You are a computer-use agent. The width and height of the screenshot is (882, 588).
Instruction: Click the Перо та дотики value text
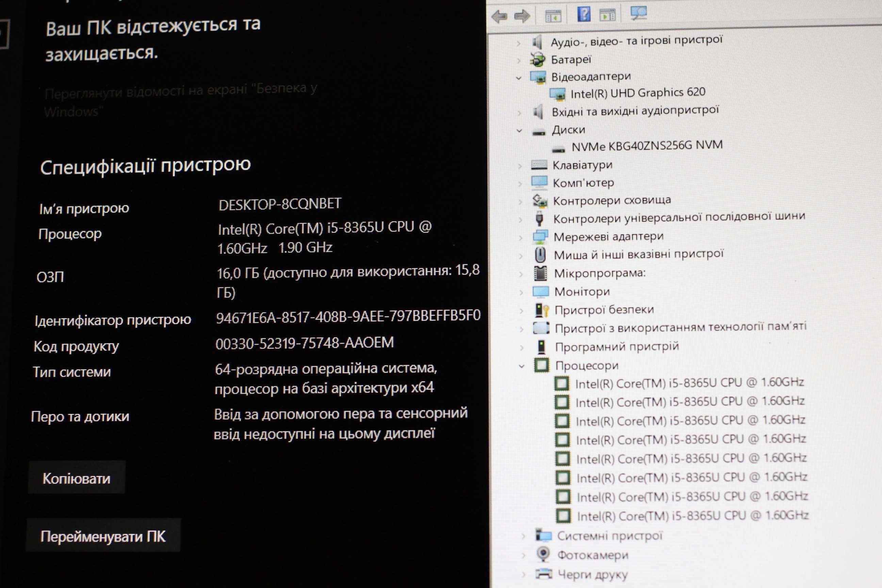point(341,424)
